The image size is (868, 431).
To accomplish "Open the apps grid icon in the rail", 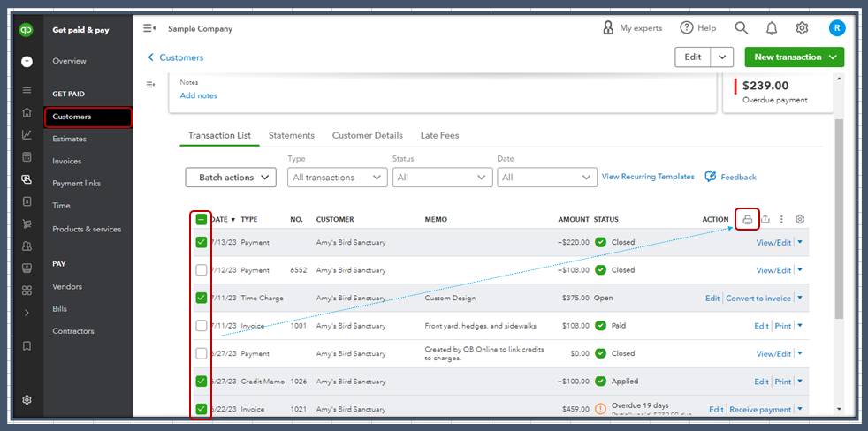I will [27, 291].
